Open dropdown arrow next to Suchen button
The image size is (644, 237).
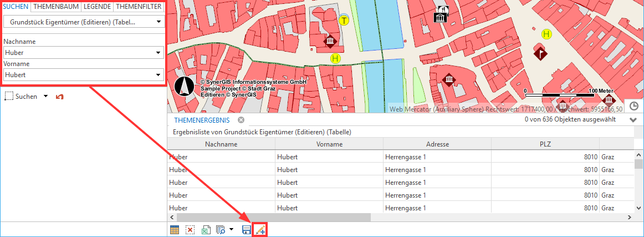46,97
